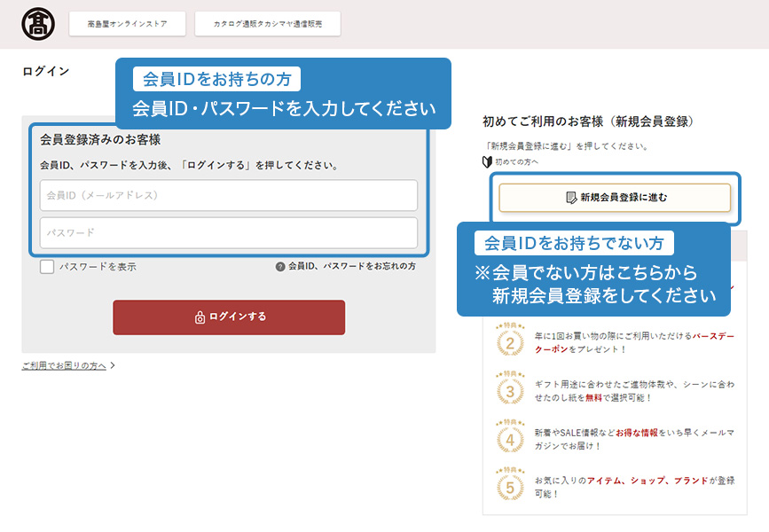
Task: Click the 会員登録済みのお客様 panel header
Action: pyautogui.click(x=100, y=137)
